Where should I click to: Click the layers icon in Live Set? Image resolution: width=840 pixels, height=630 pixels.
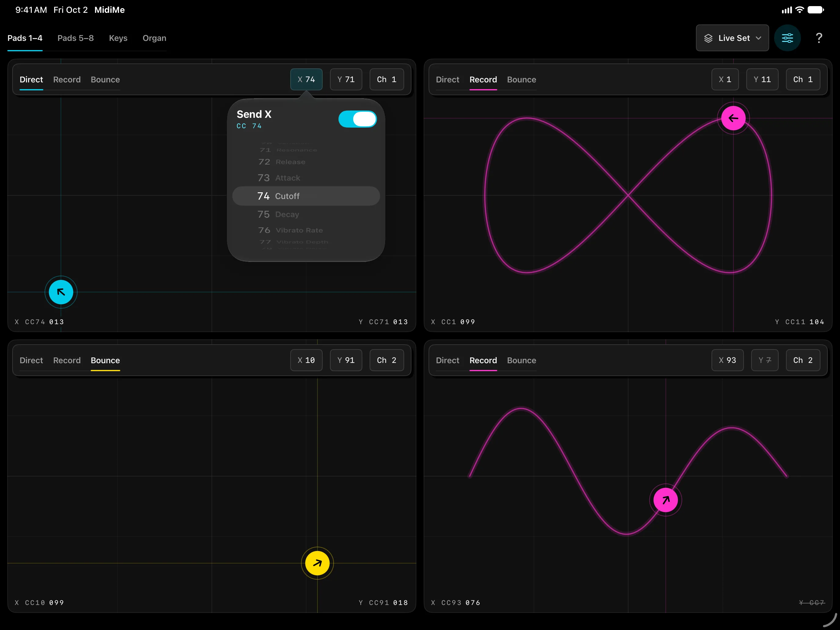click(x=708, y=38)
